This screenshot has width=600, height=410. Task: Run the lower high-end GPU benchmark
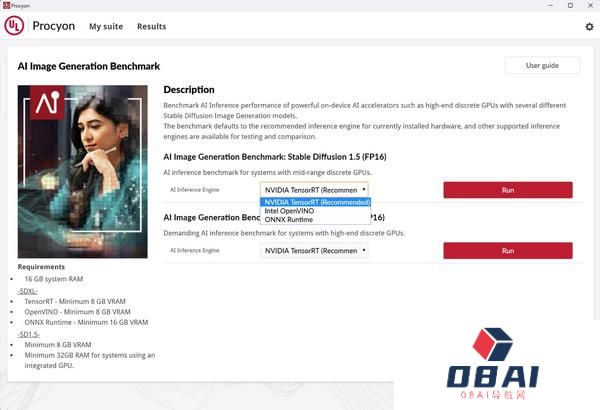507,251
